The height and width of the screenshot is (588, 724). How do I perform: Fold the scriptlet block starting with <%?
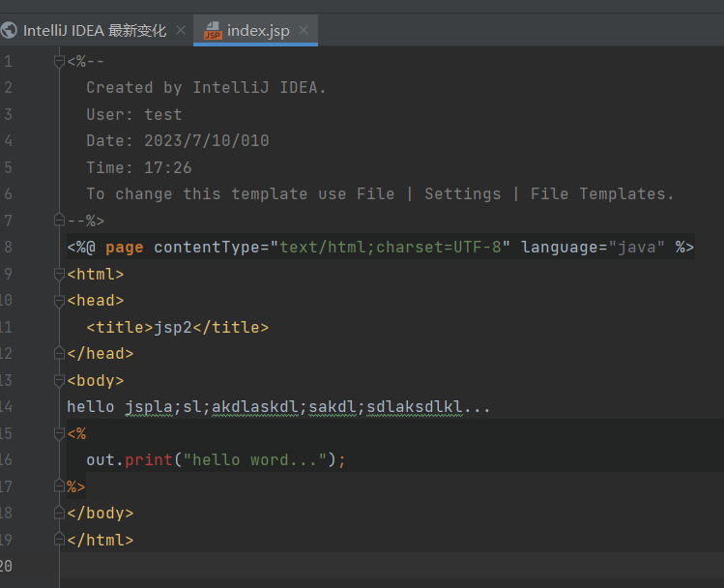[60, 434]
